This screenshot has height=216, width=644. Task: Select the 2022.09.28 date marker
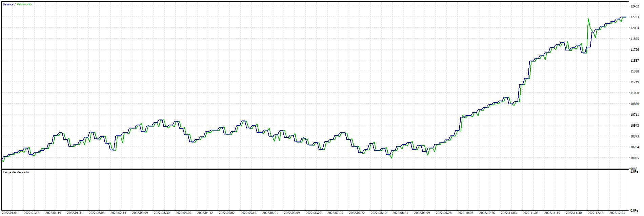pos(443,213)
